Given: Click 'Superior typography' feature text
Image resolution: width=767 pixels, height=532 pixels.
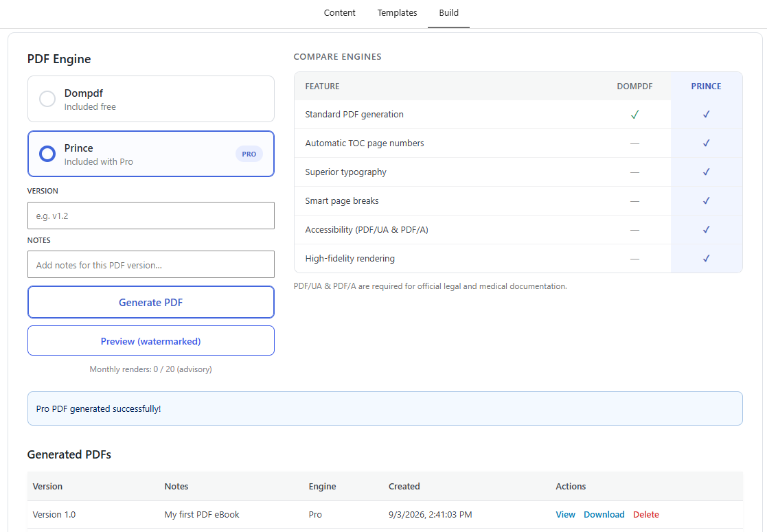Looking at the screenshot, I should coord(346,172).
